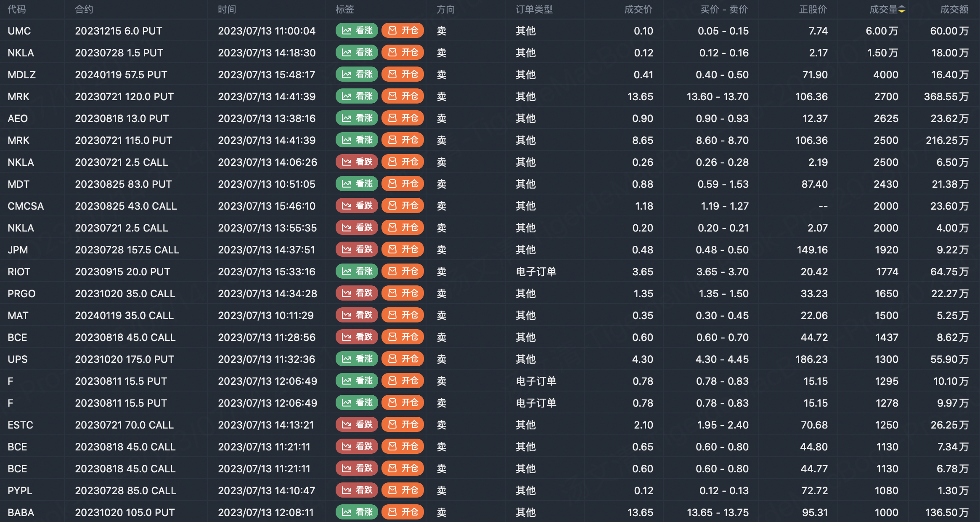Select the MRK 20230721 120.0 PUT contract
The width and height of the screenshot is (980, 522).
coord(124,97)
